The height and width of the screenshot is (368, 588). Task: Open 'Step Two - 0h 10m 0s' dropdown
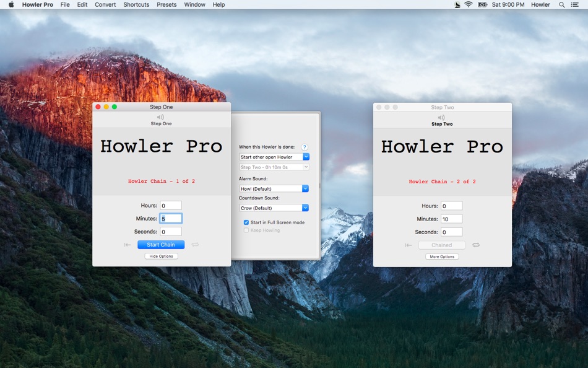(274, 167)
